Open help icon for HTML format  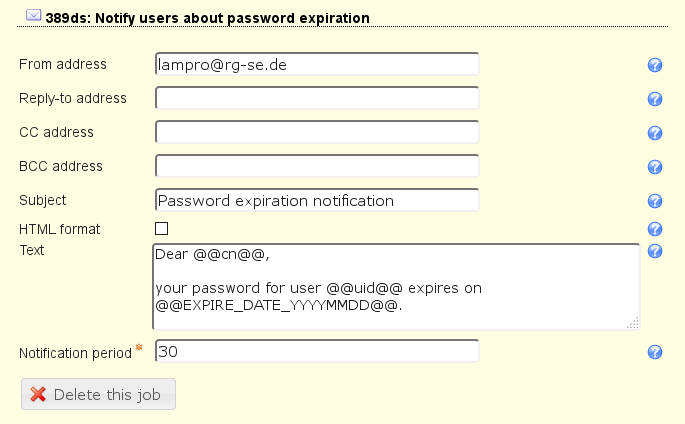point(656,229)
